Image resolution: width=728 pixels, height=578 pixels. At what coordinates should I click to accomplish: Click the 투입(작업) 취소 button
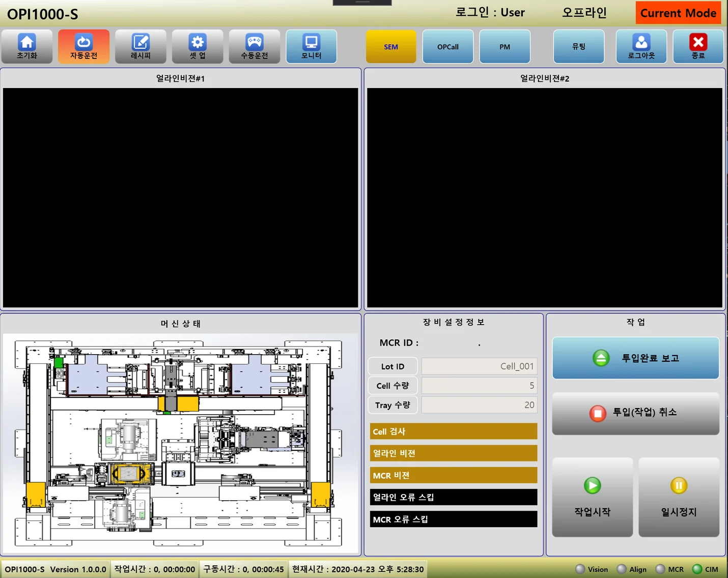pos(636,413)
